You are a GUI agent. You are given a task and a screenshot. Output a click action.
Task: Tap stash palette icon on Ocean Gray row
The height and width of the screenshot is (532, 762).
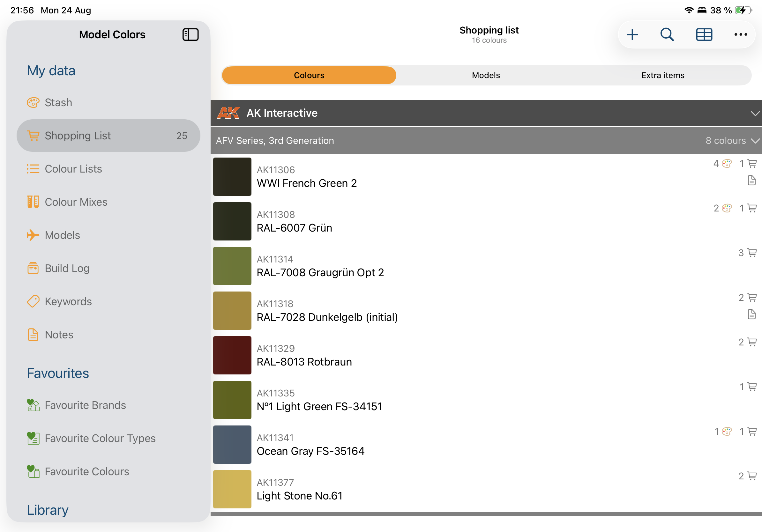[727, 431]
